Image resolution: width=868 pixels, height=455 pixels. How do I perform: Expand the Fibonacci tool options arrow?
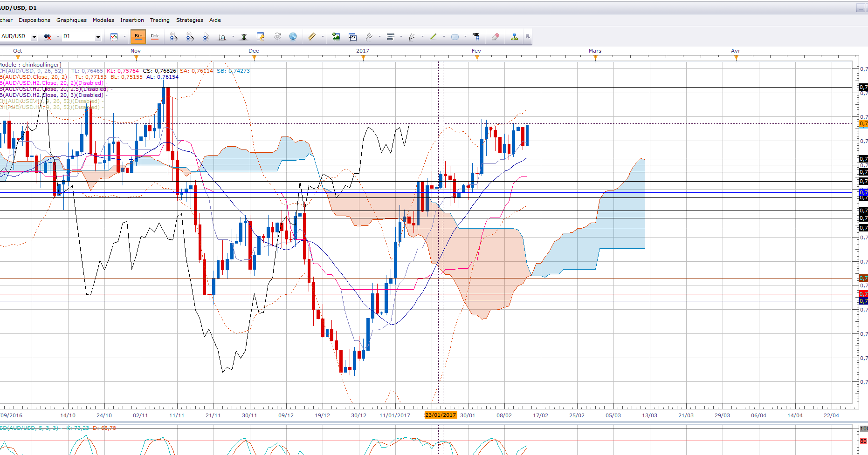[x=401, y=36]
